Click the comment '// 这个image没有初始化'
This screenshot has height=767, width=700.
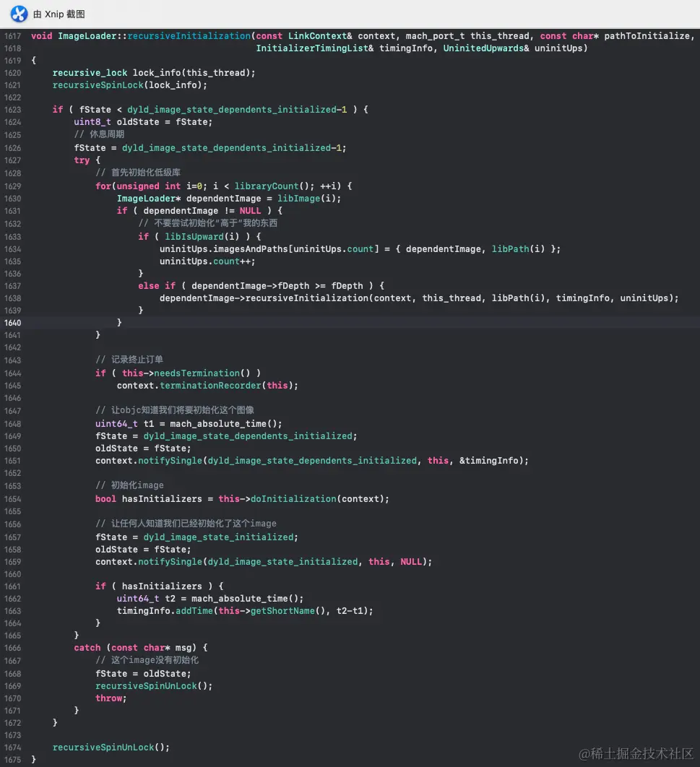tap(147, 660)
